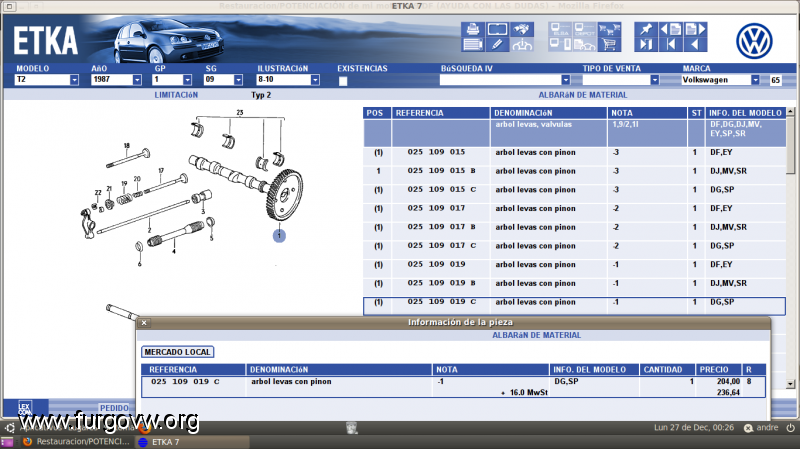
Task: Click the Volkswagen logo
Action: point(754,41)
